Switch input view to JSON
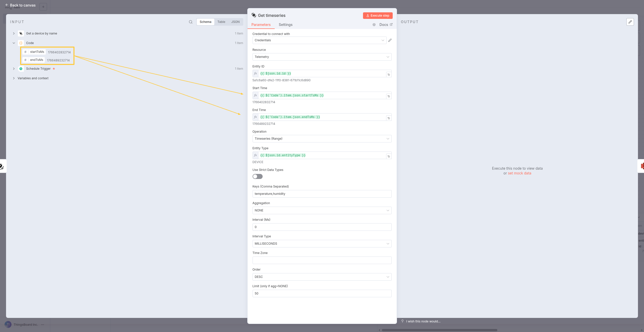Image resolution: width=644 pixels, height=332 pixels. (235, 22)
